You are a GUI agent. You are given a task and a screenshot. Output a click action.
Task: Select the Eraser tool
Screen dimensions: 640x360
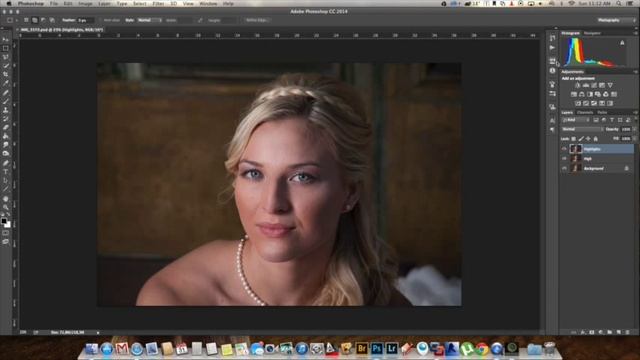(6, 128)
